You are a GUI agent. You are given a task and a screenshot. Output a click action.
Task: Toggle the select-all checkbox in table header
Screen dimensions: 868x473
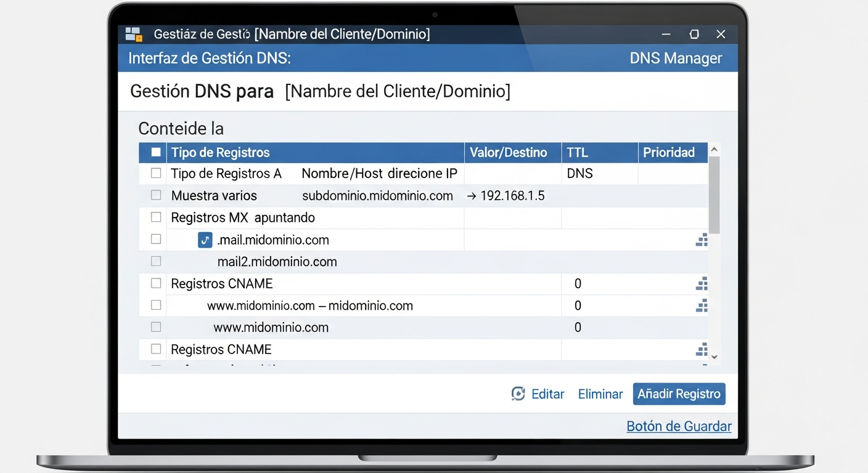156,152
